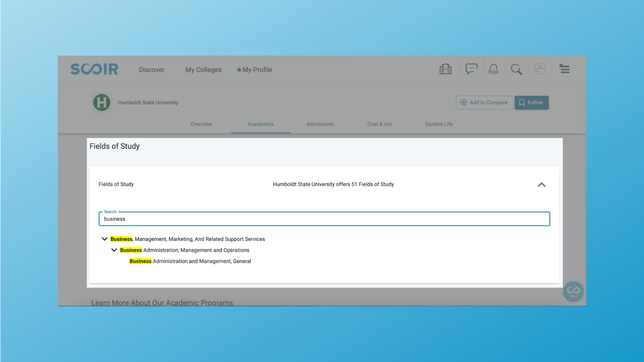The width and height of the screenshot is (644, 362).
Task: Collapse Business, Management, Marketing category chevron
Action: pyautogui.click(x=104, y=239)
